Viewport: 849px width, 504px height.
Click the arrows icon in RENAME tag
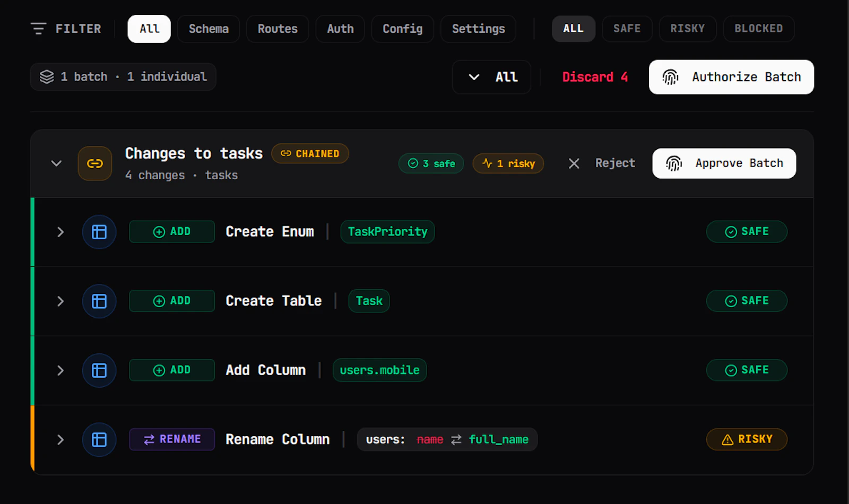pos(149,440)
